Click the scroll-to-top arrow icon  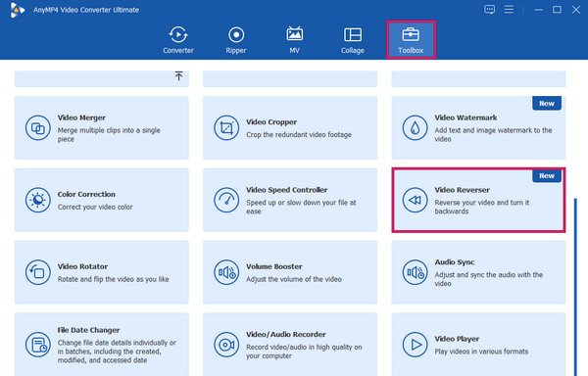pos(179,76)
